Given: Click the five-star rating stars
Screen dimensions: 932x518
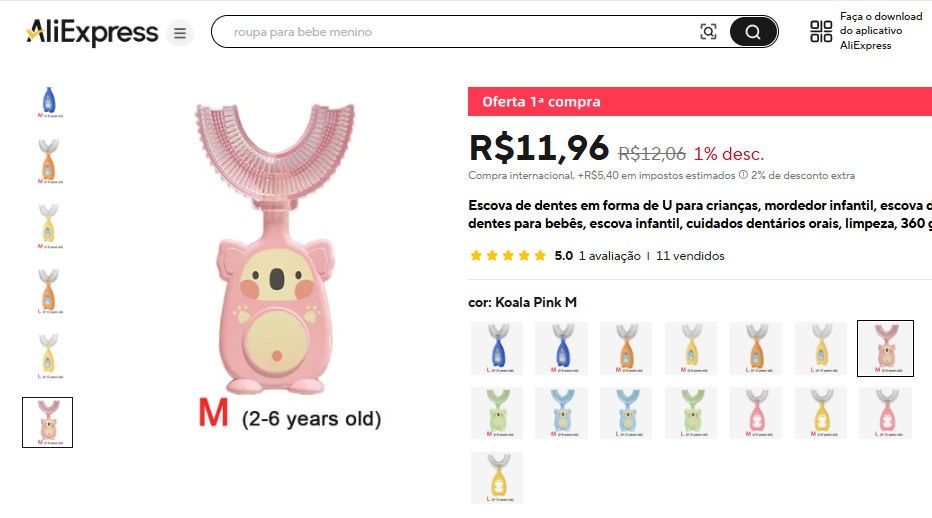Looking at the screenshot, I should click(x=508, y=256).
